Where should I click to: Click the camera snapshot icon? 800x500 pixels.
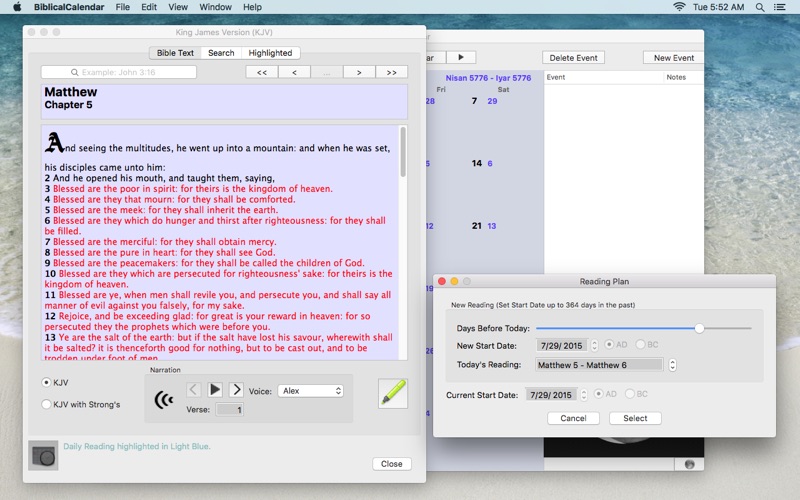coord(43,455)
